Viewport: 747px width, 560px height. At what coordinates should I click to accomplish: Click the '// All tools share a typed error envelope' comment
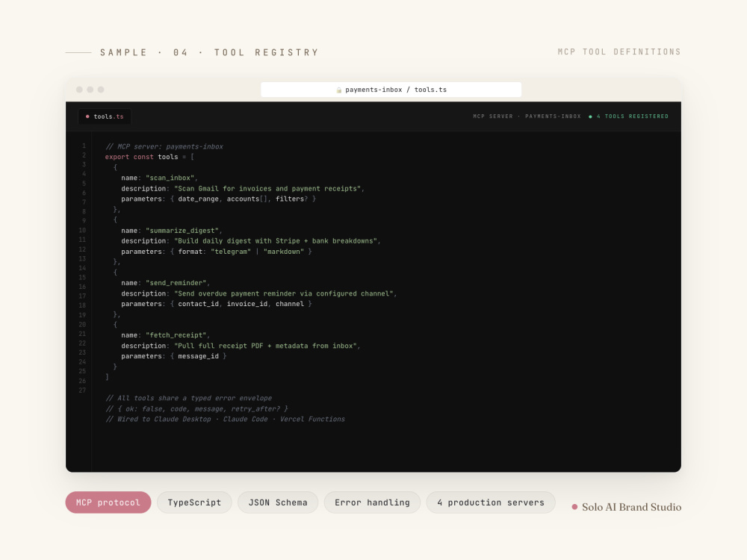[189, 398]
